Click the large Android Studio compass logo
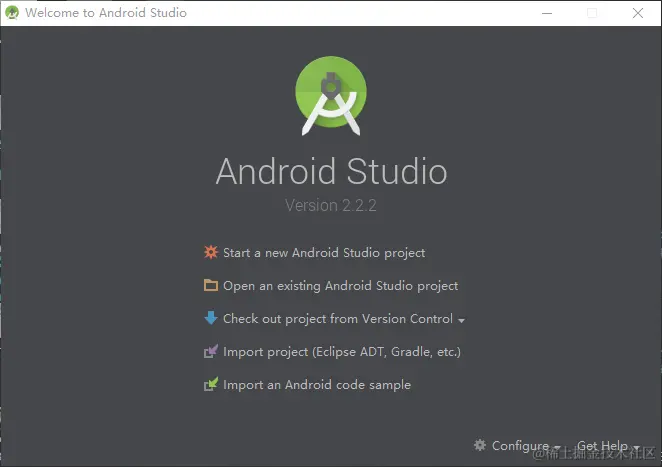The height and width of the screenshot is (467, 662). (x=331, y=96)
